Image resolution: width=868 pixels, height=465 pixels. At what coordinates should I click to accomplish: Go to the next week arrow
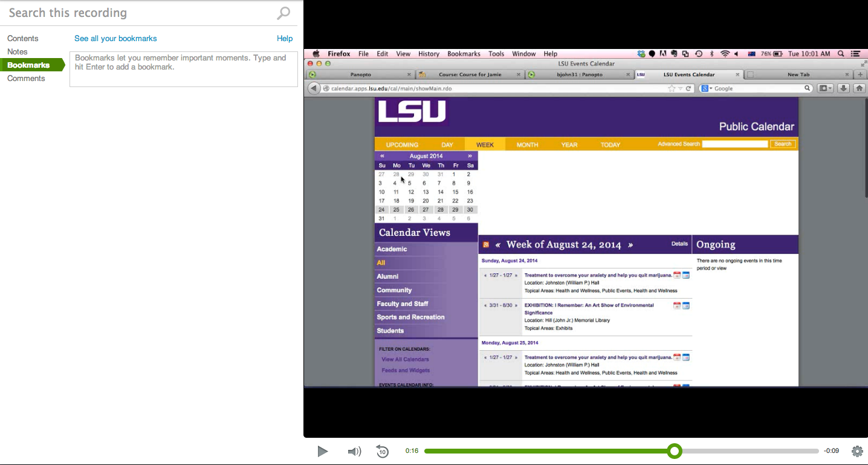(630, 245)
